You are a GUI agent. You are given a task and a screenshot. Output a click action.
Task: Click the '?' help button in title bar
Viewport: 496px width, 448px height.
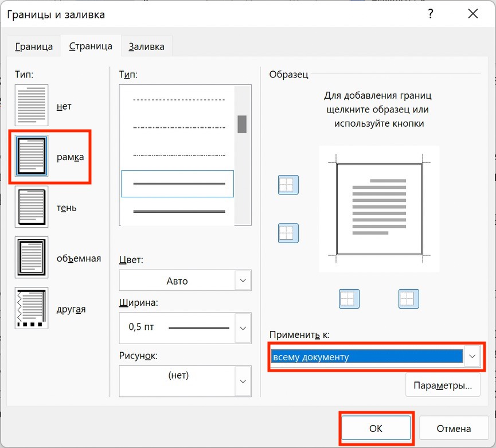[430, 14]
